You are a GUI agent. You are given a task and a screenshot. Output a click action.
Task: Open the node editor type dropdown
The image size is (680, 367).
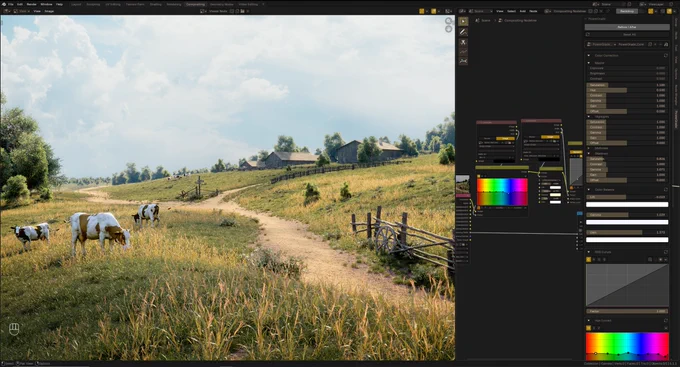coord(462,11)
